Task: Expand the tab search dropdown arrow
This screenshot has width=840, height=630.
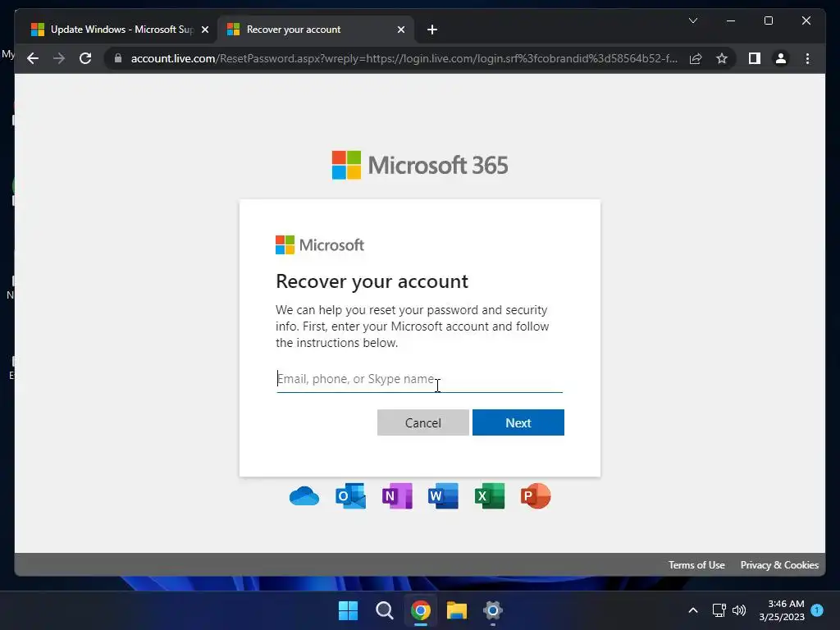Action: pyautogui.click(x=692, y=21)
